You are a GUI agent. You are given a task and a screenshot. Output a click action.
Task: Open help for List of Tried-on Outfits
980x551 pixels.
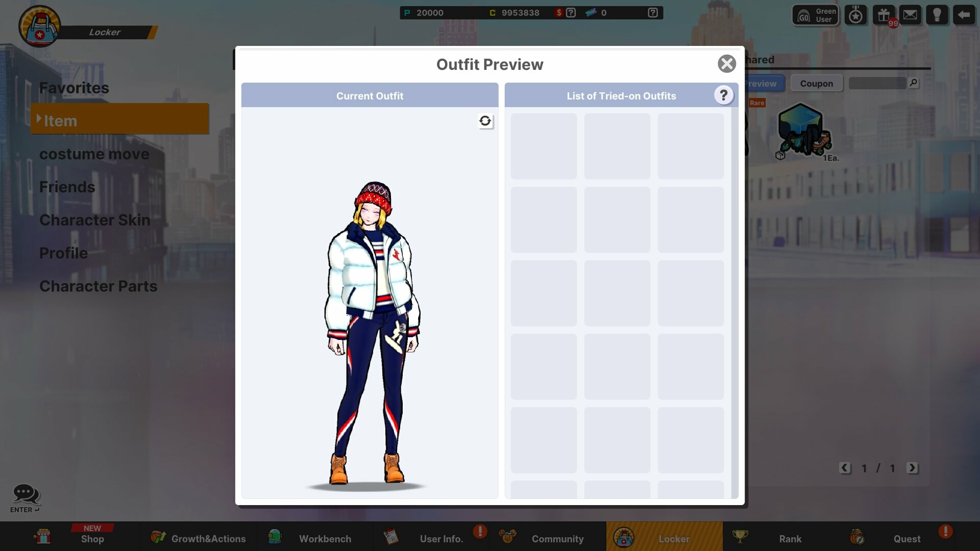click(x=724, y=95)
